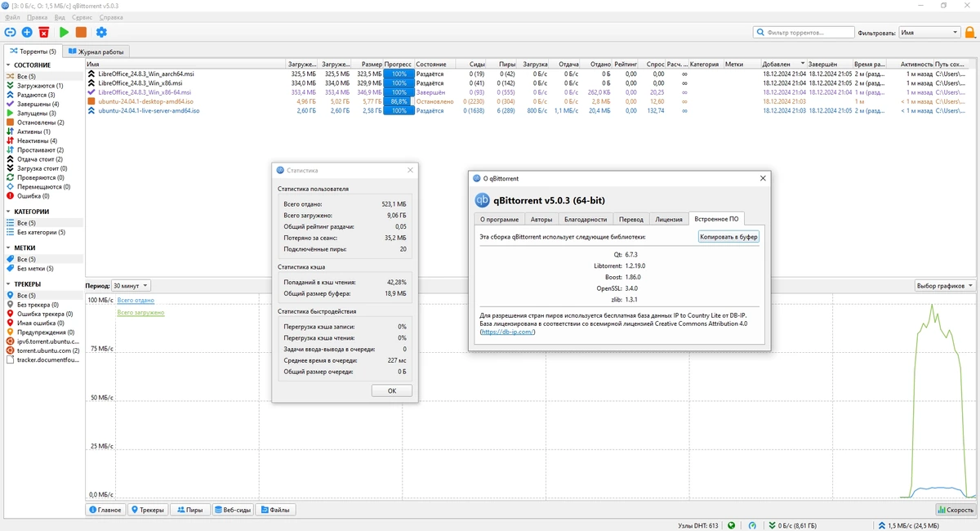The width and height of the screenshot is (980, 531).
Task: Open the Выбор графиков dropdown
Action: pos(945,286)
